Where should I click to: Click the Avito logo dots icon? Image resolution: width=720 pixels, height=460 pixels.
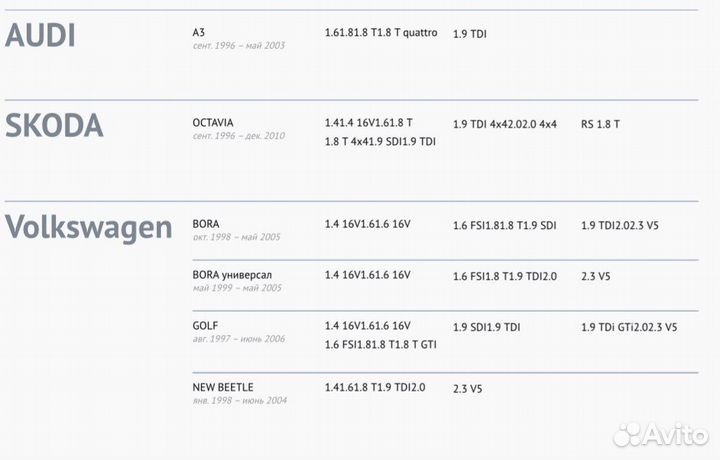(627, 435)
